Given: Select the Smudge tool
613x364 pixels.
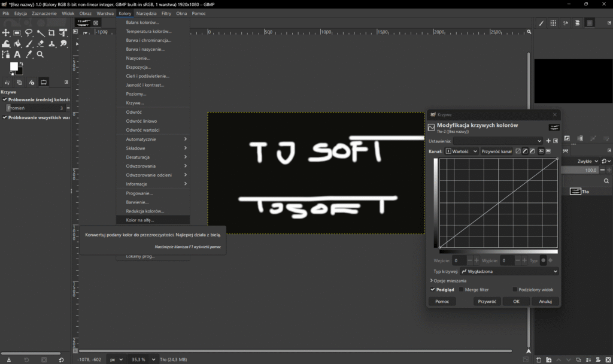Looking at the screenshot, I should pyautogui.click(x=63, y=44).
